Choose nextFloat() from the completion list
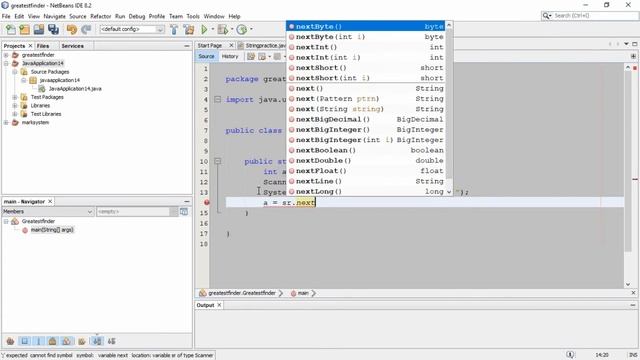640x360 pixels. point(366,171)
